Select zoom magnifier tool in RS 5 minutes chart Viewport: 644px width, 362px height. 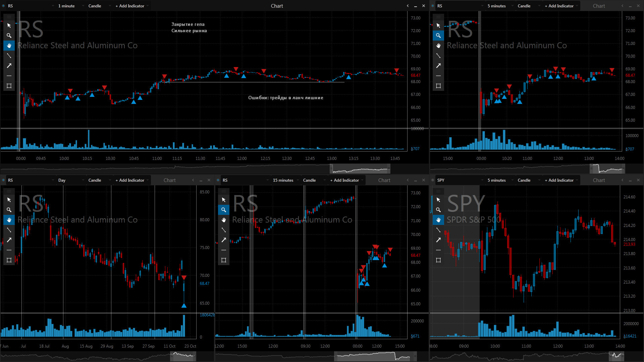pyautogui.click(x=438, y=36)
